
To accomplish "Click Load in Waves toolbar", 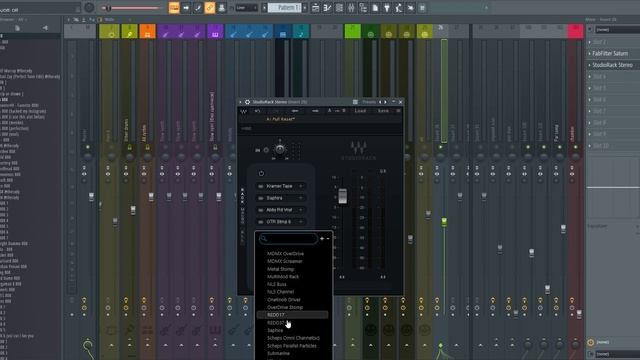I will (360, 111).
